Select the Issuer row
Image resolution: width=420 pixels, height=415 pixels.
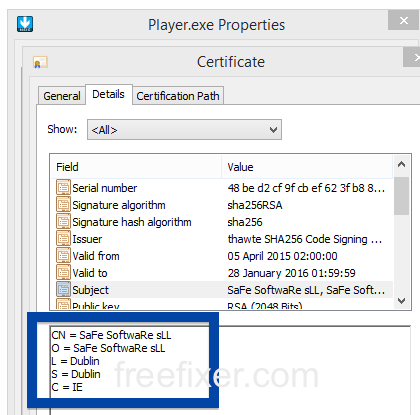(x=222, y=239)
